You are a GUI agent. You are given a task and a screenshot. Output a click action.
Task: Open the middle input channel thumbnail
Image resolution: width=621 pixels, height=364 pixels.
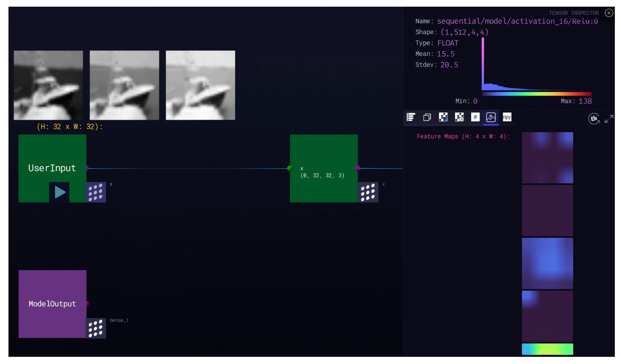coord(124,85)
